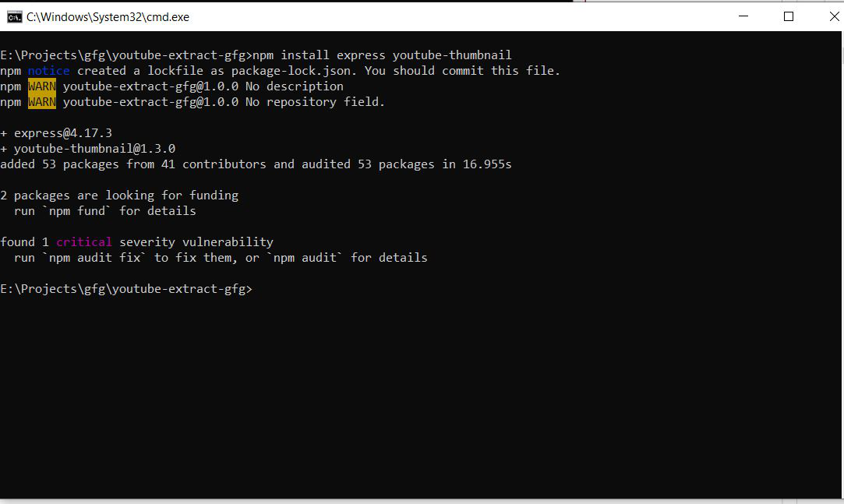This screenshot has height=504, width=844.
Task: Click the express@4.17.3 package line
Action: coord(56,133)
